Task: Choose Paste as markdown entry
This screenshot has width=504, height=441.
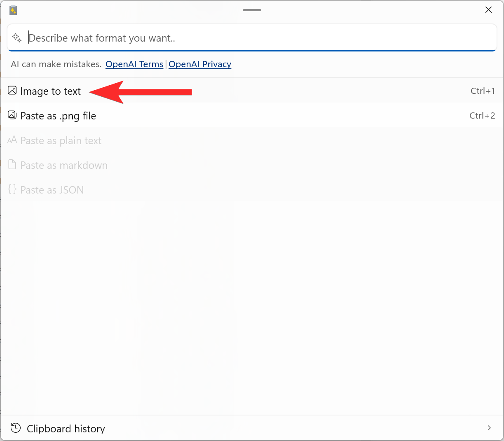Action: (64, 166)
